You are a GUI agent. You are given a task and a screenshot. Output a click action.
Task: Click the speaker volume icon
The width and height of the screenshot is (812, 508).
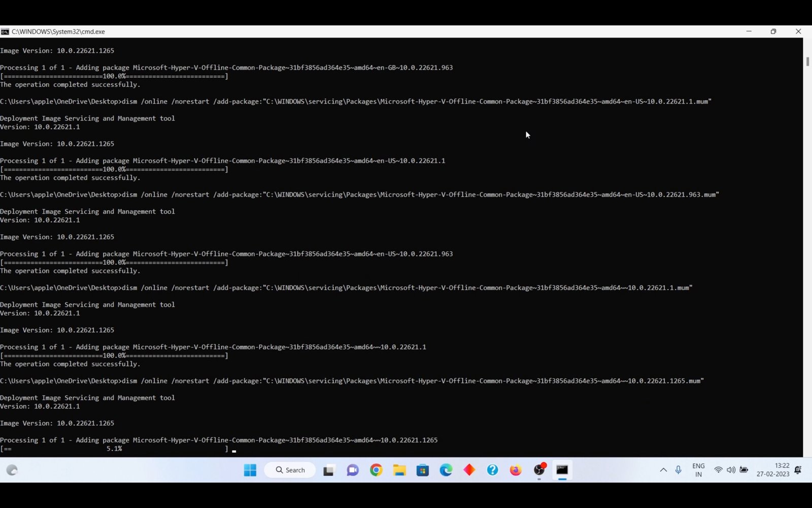pos(731,470)
